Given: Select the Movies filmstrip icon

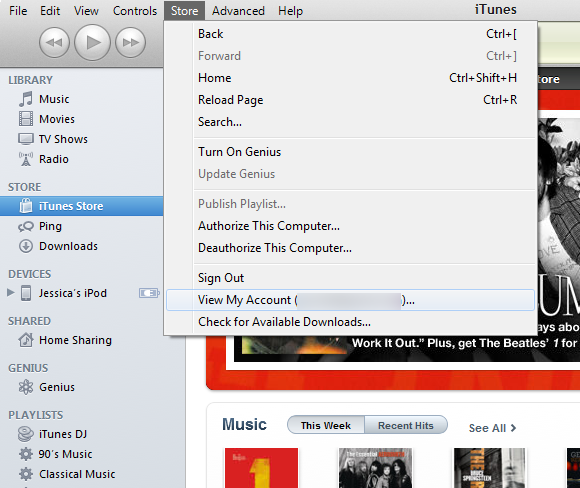Looking at the screenshot, I should coord(26,119).
